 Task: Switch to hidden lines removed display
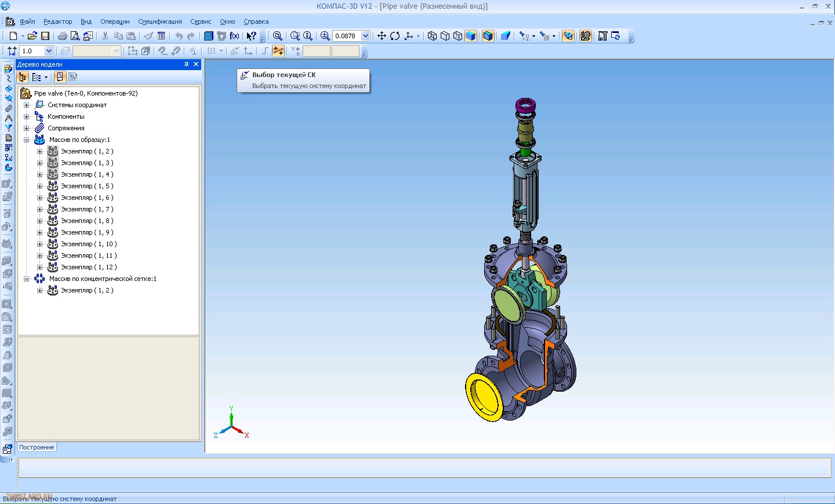(x=445, y=36)
